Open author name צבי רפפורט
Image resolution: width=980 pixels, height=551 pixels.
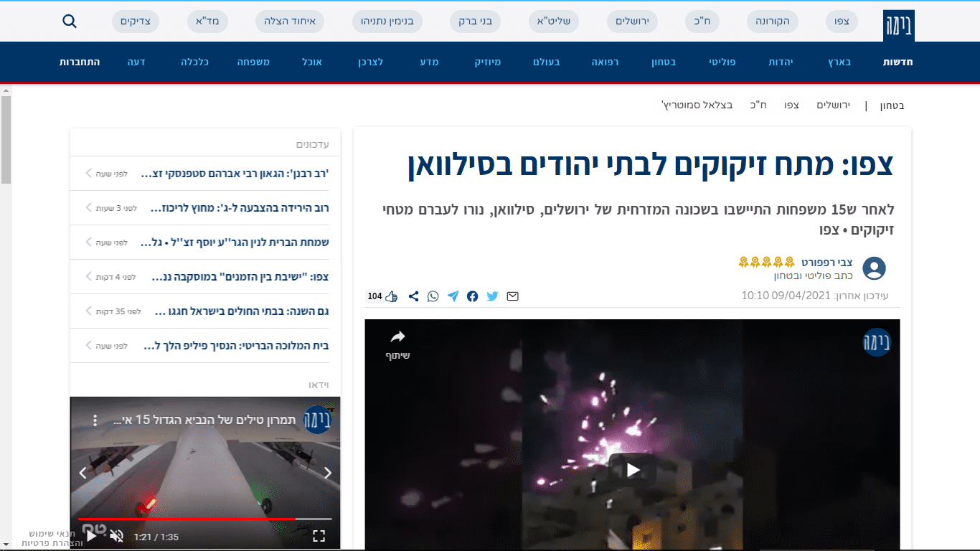point(827,263)
